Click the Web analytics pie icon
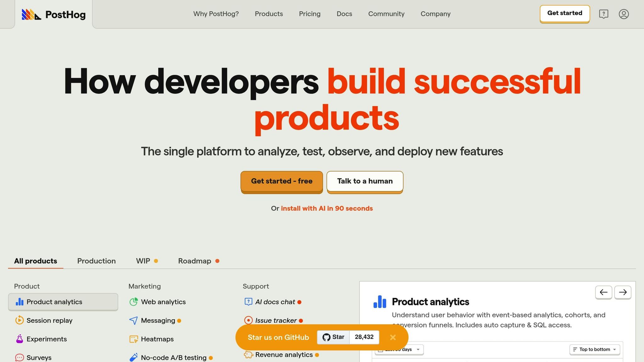Viewport: 644px width, 362px height. point(134,302)
